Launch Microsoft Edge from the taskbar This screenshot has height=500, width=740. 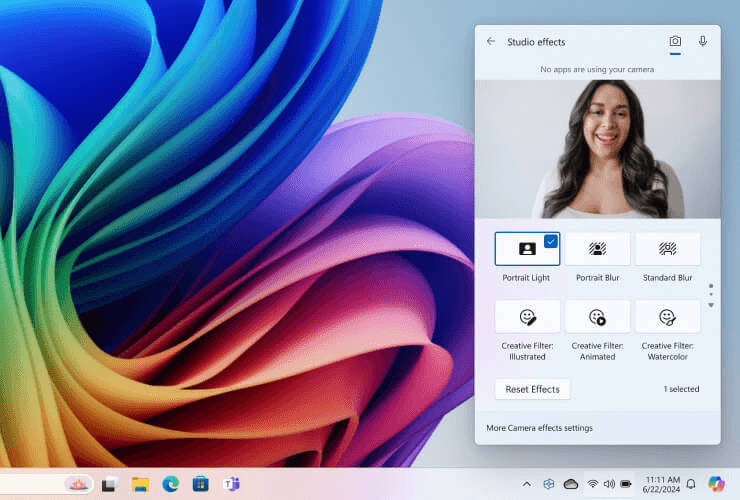click(x=170, y=484)
